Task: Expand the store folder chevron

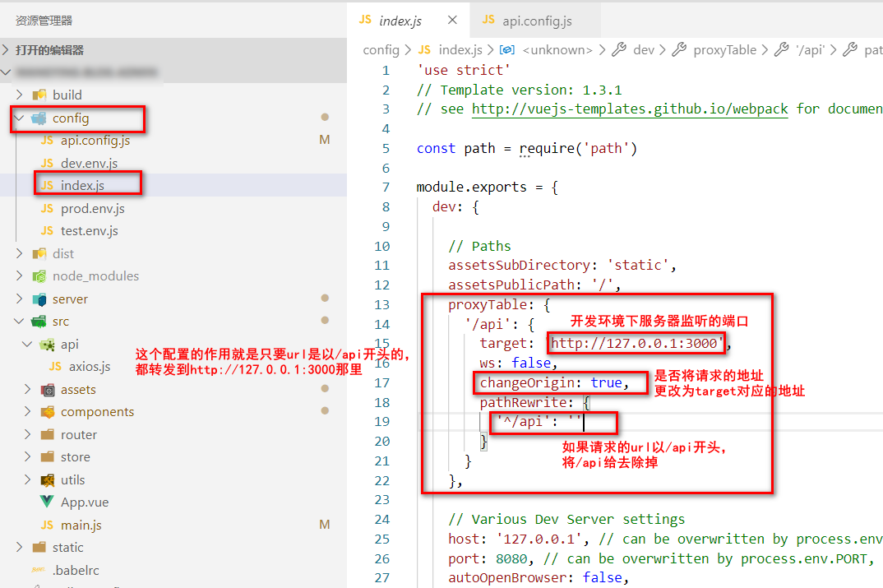Action: click(x=27, y=456)
